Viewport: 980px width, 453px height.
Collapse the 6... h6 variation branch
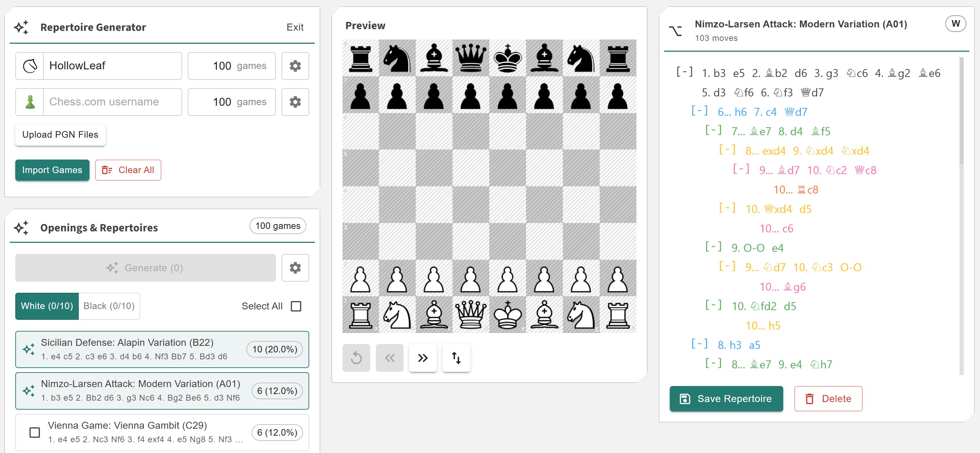tap(699, 111)
